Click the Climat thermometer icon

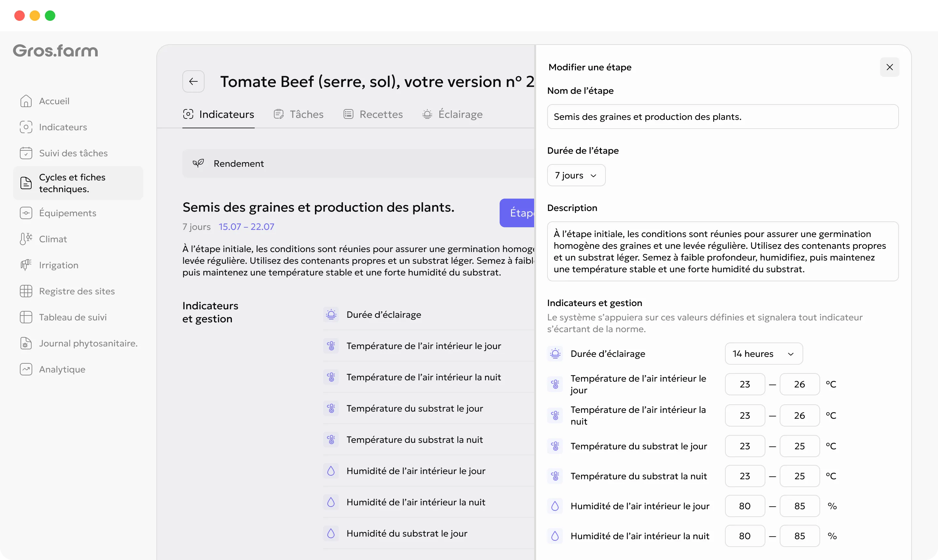coord(26,239)
